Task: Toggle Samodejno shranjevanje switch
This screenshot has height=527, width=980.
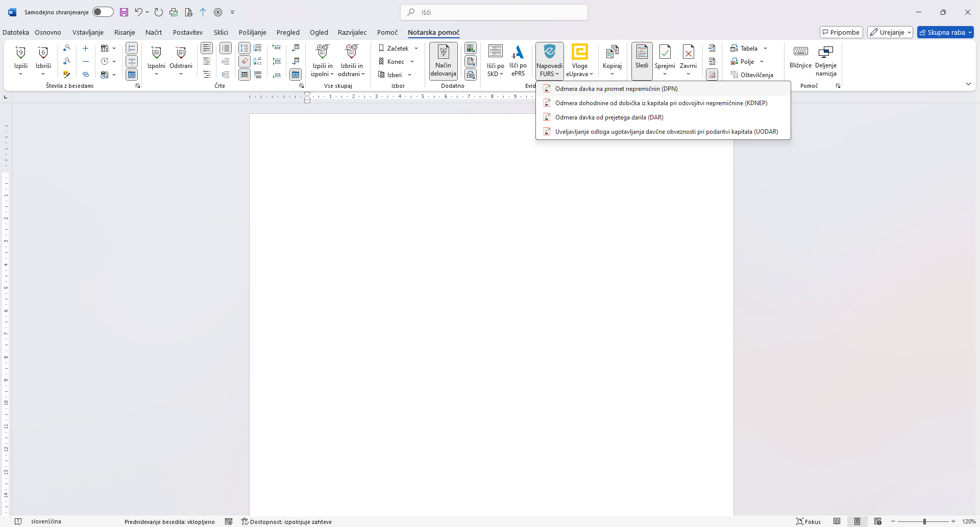Action: [103, 12]
